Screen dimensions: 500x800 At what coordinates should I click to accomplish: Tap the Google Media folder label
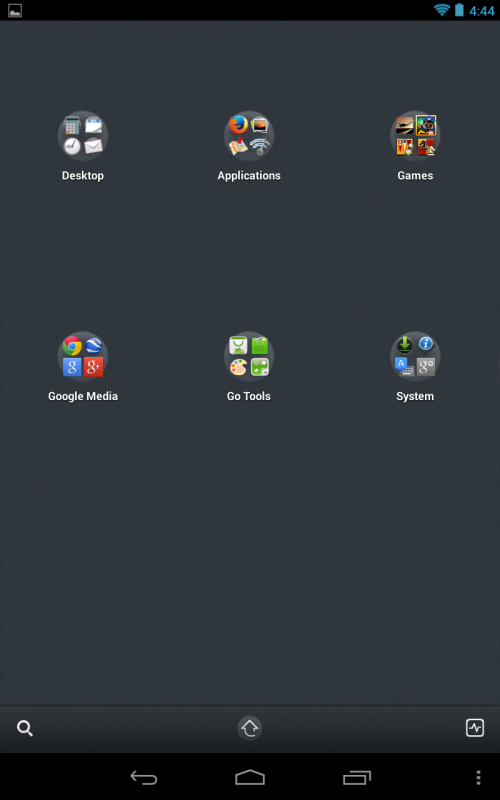(83, 396)
